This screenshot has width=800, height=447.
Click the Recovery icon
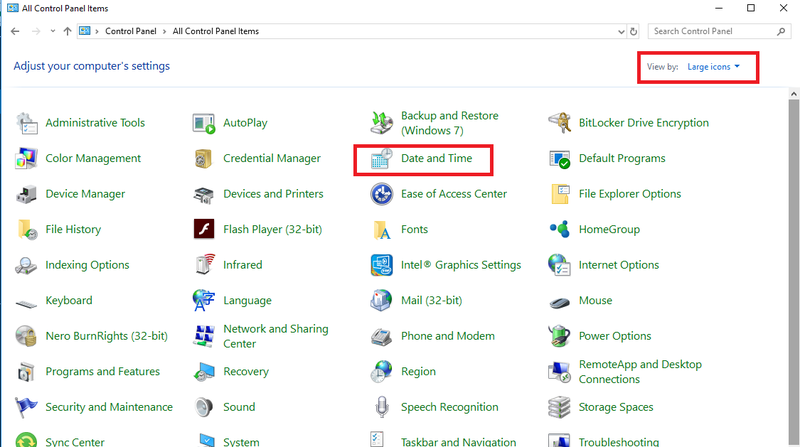point(204,372)
